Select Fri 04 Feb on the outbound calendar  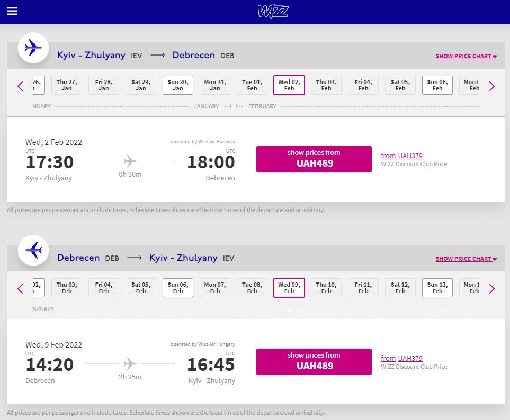click(363, 85)
